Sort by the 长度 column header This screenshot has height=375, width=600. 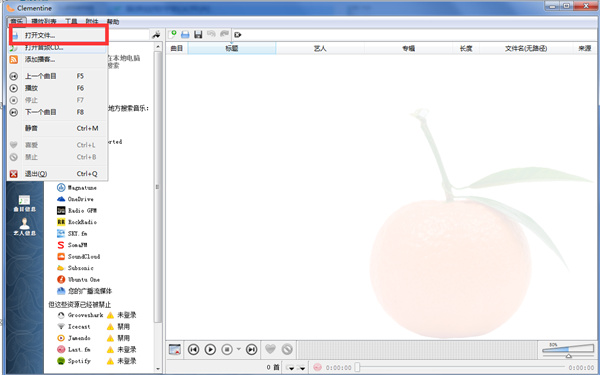coord(466,49)
